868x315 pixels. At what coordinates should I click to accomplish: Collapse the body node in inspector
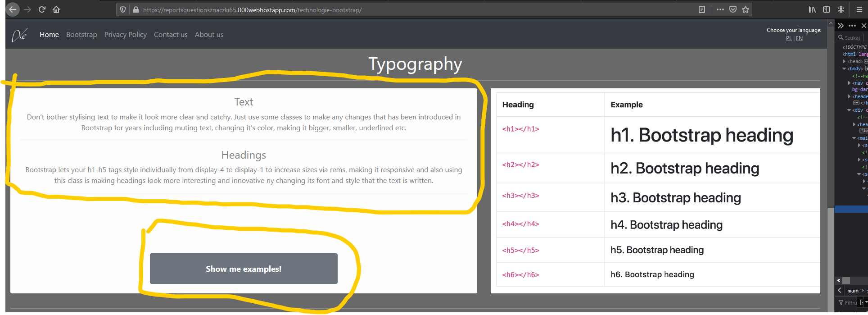[844, 69]
